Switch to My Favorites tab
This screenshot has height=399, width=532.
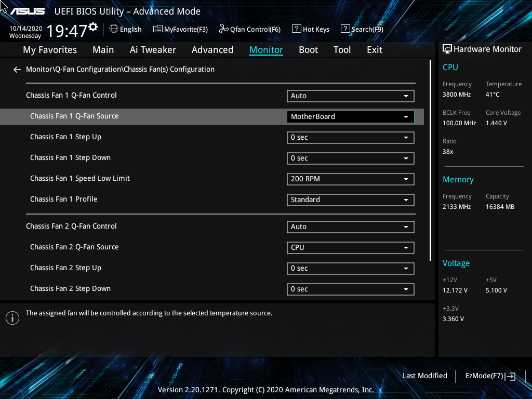(50, 50)
